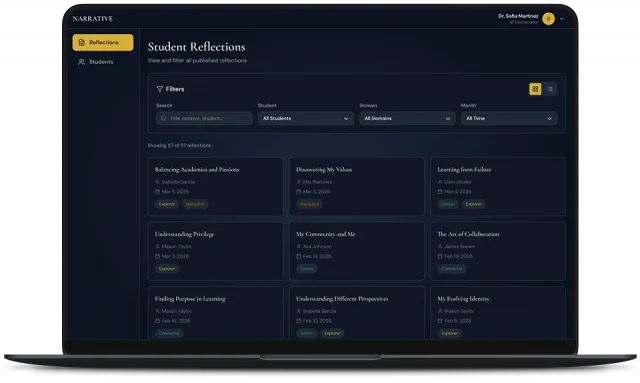Click person icon beside Ava Johnson
This screenshot has height=383, width=640.
298,247
